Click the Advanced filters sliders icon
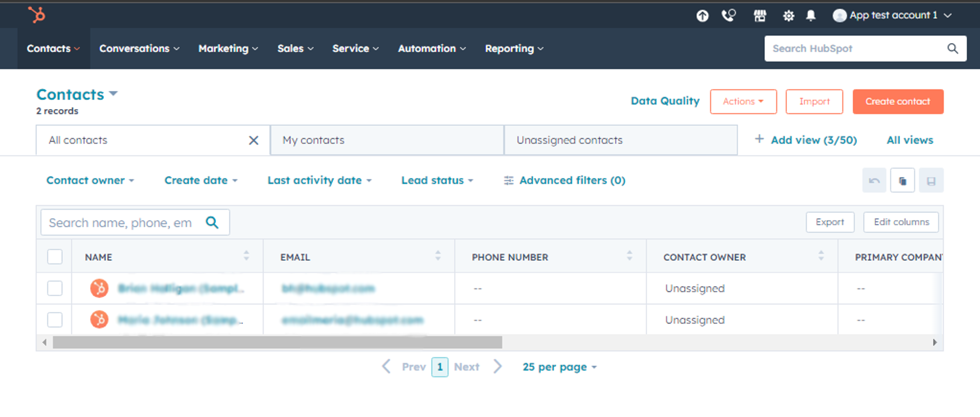Viewport: 980px width, 417px height. tap(509, 181)
